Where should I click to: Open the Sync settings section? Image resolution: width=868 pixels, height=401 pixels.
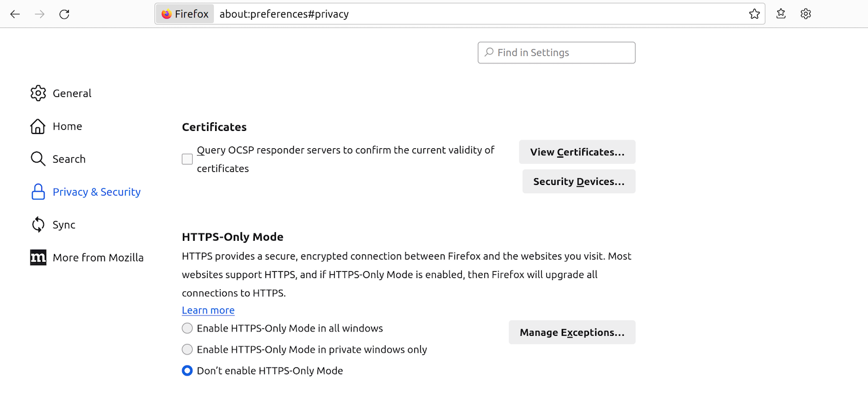63,224
